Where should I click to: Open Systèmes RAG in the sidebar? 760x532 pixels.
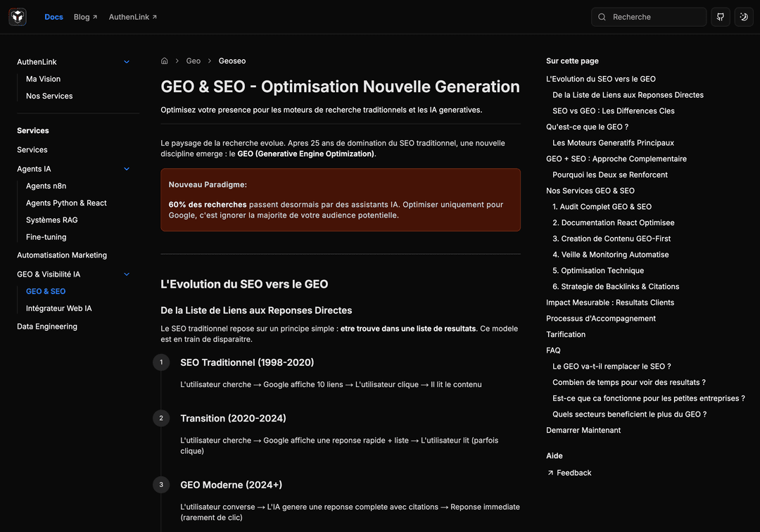coord(52,220)
